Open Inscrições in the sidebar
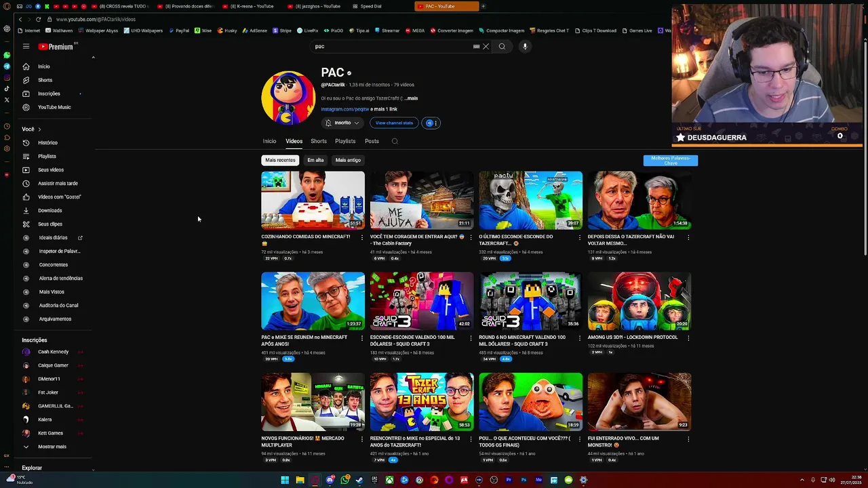Viewport: 868px width, 488px height. click(49, 94)
